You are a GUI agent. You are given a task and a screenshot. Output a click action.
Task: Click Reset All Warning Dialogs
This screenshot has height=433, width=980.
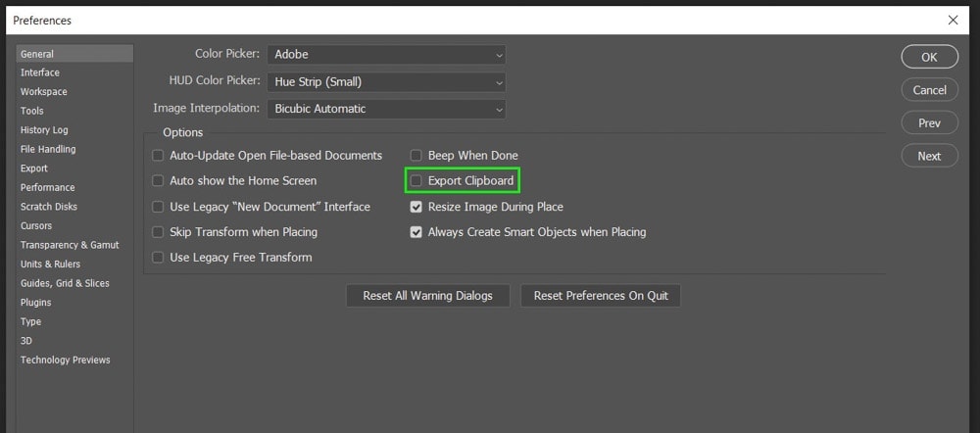428,296
